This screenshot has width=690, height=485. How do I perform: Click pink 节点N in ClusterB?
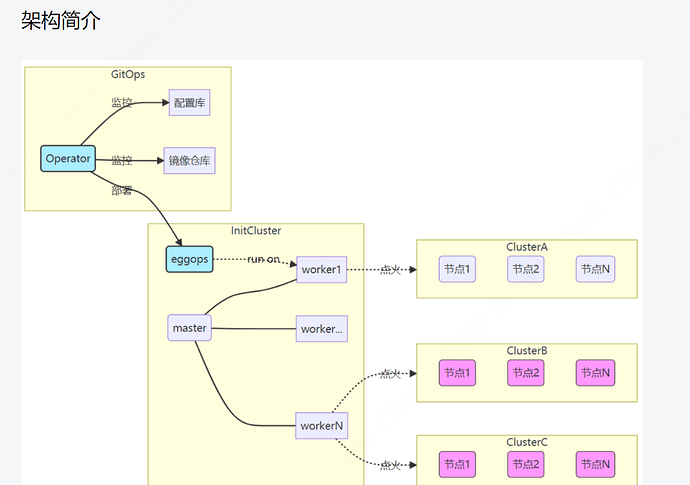[595, 373]
